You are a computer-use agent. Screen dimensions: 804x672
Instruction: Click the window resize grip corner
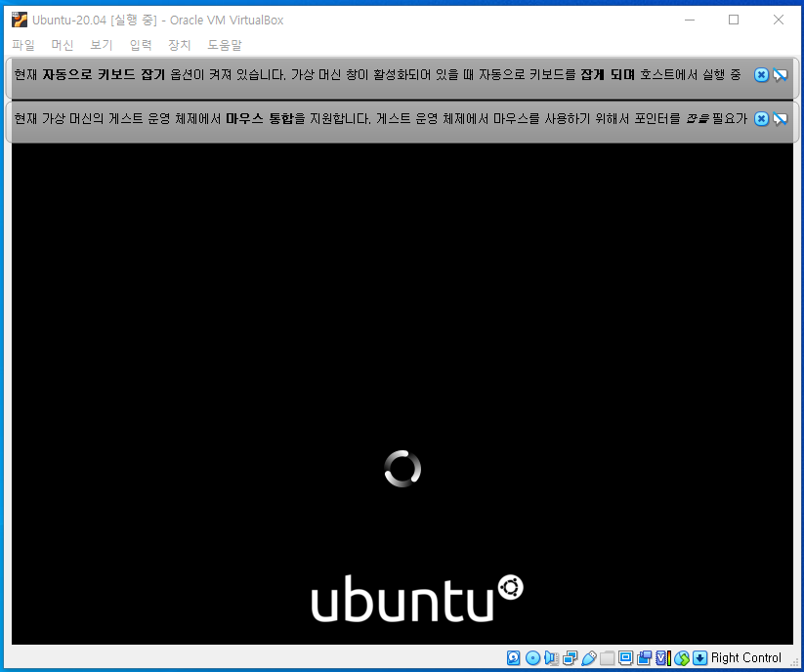click(794, 662)
